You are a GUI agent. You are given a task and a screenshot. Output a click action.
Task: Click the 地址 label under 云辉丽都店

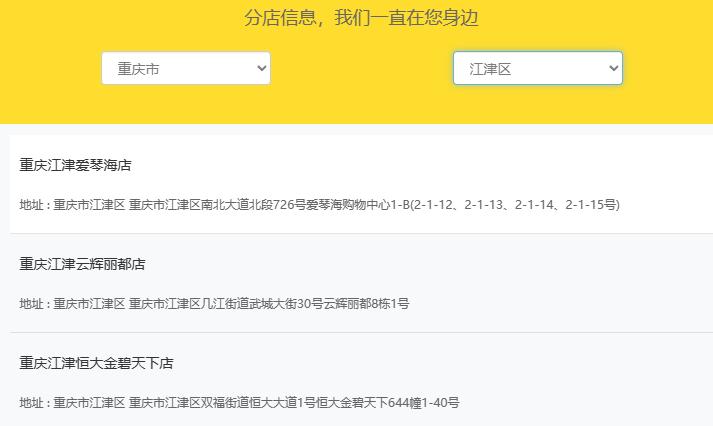pos(33,304)
